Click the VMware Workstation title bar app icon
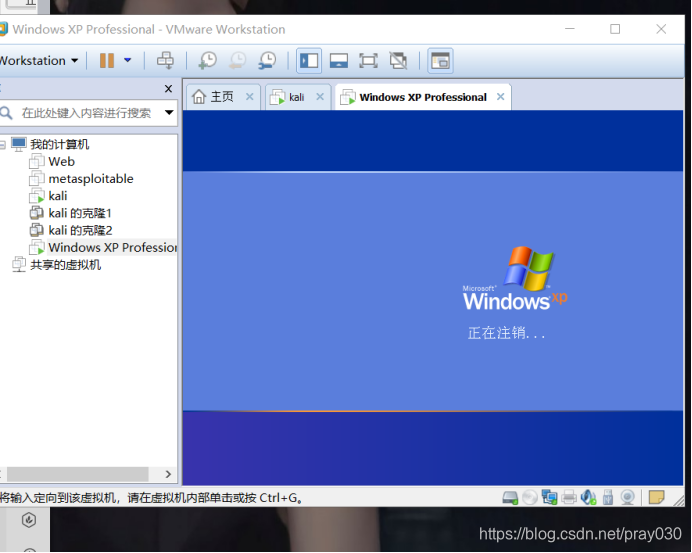 click(x=3, y=29)
